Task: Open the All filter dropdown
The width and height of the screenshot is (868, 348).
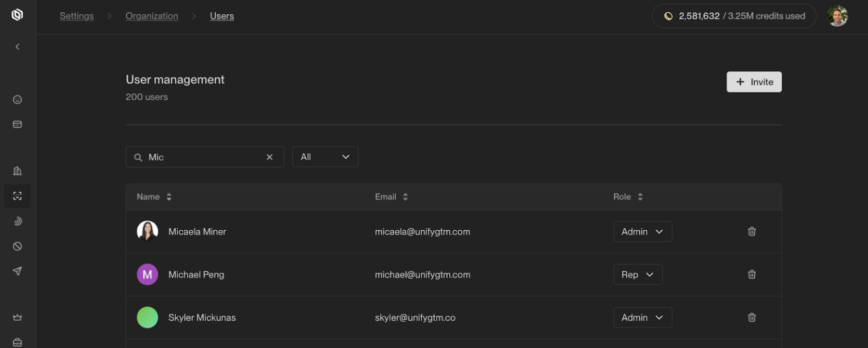Action: click(325, 157)
